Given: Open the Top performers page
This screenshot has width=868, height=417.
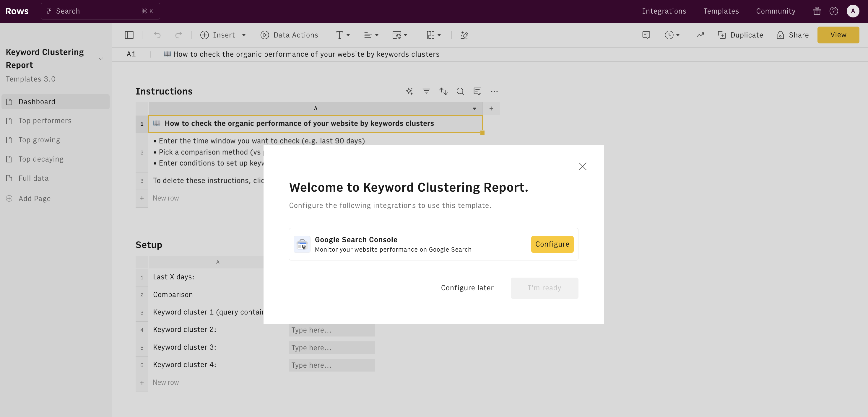Looking at the screenshot, I should pyautogui.click(x=56, y=121).
